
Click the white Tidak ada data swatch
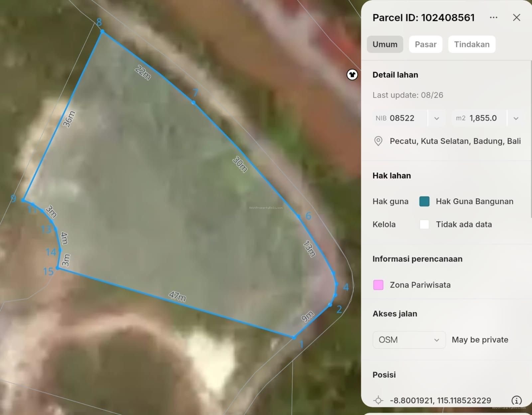click(424, 224)
